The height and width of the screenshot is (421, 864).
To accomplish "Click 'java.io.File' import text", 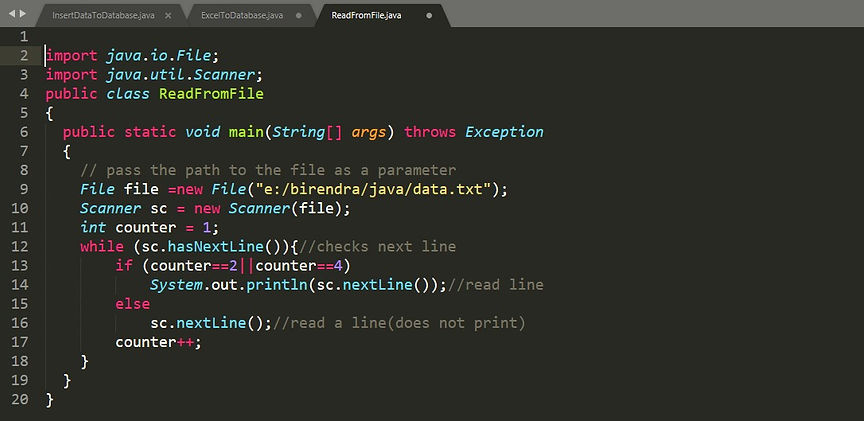I will coord(159,56).
